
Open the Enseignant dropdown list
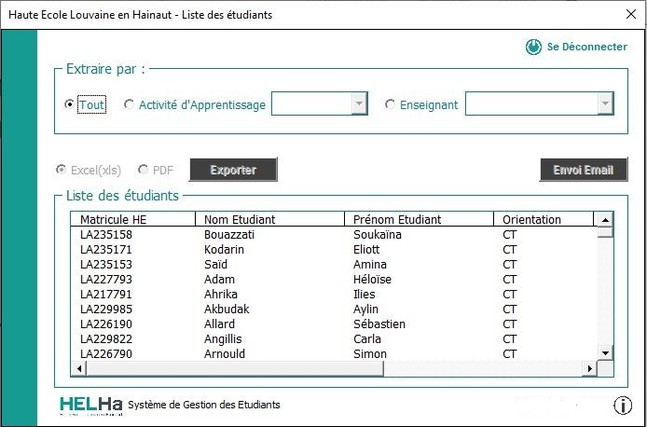point(603,105)
